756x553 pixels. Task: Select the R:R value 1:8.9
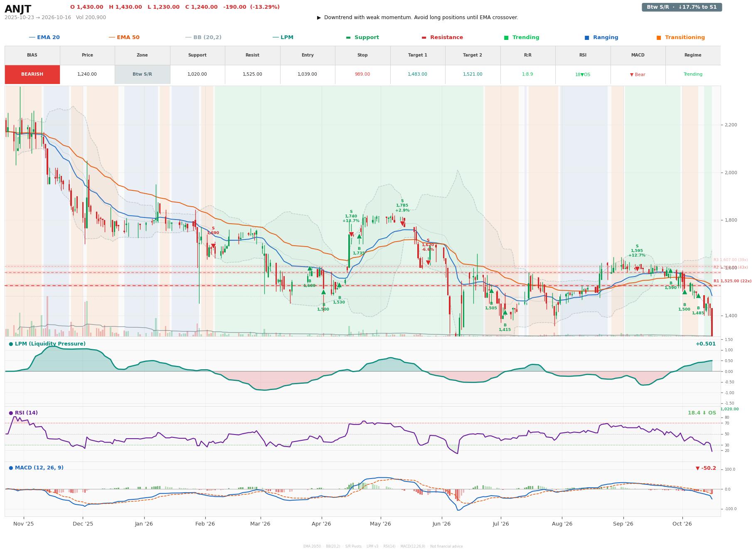pos(527,74)
